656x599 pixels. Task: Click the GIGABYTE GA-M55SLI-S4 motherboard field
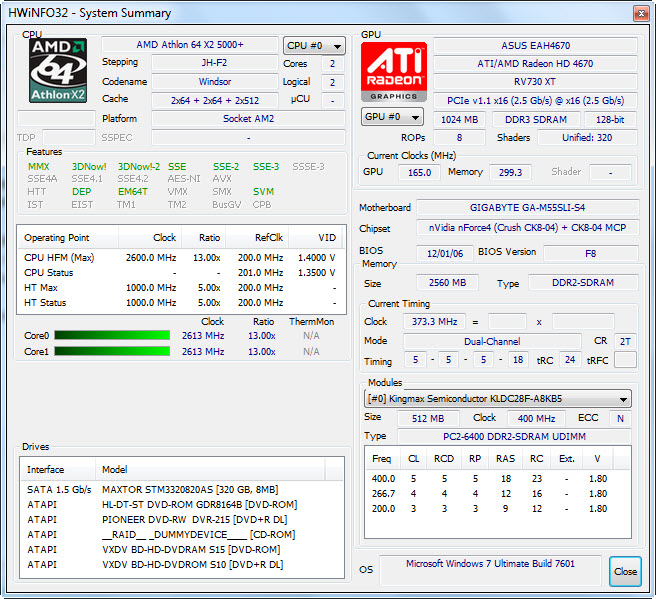coord(528,207)
